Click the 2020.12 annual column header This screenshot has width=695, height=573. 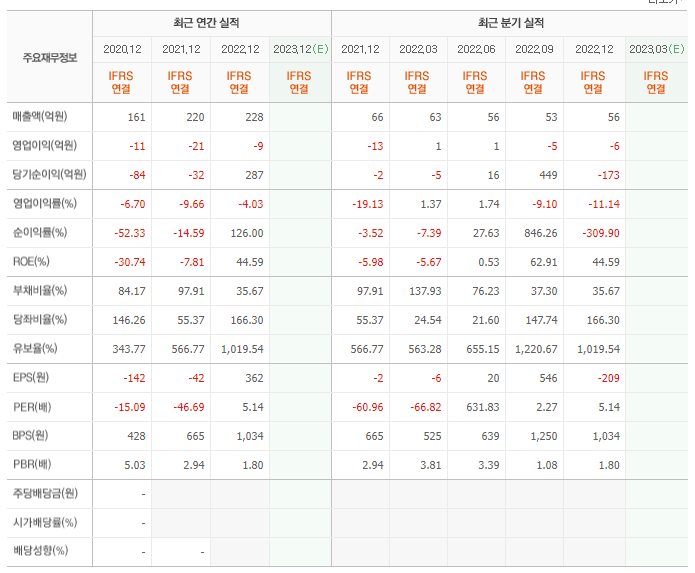(122, 49)
